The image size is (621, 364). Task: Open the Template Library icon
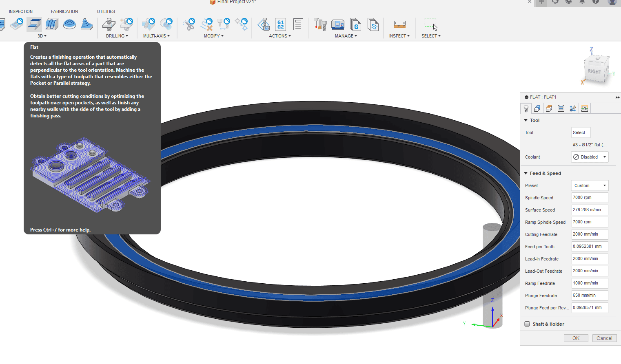373,24
